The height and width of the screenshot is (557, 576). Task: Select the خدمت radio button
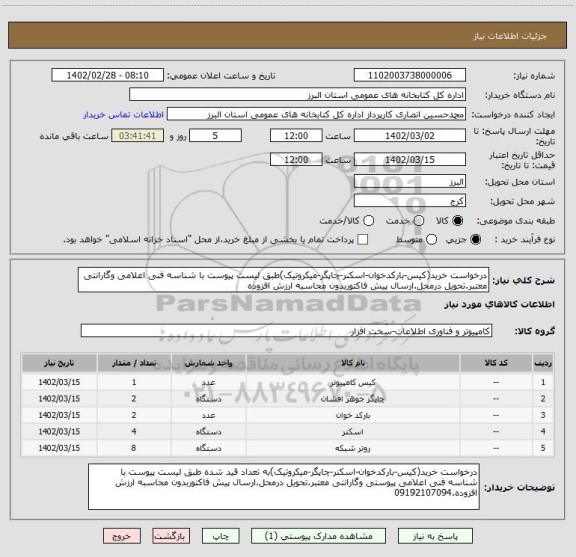[x=419, y=221]
